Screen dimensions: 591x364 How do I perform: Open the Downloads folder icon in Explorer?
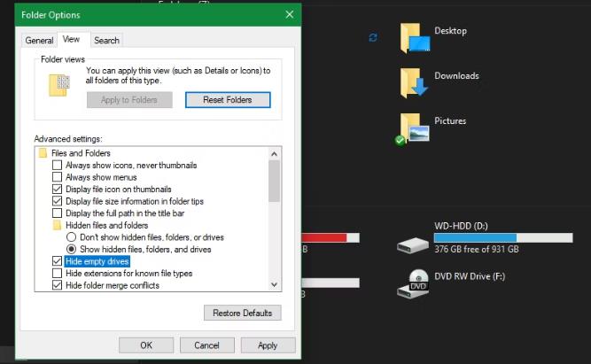coord(414,83)
